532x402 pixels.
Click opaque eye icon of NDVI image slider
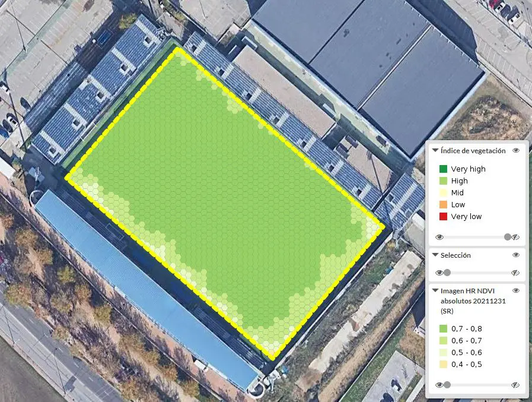click(439, 385)
